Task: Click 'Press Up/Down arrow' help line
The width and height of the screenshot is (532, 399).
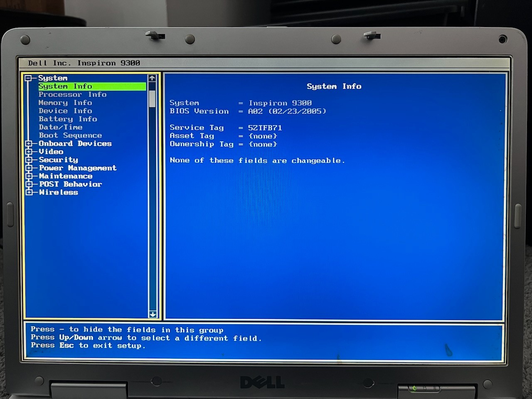Action: [x=146, y=338]
